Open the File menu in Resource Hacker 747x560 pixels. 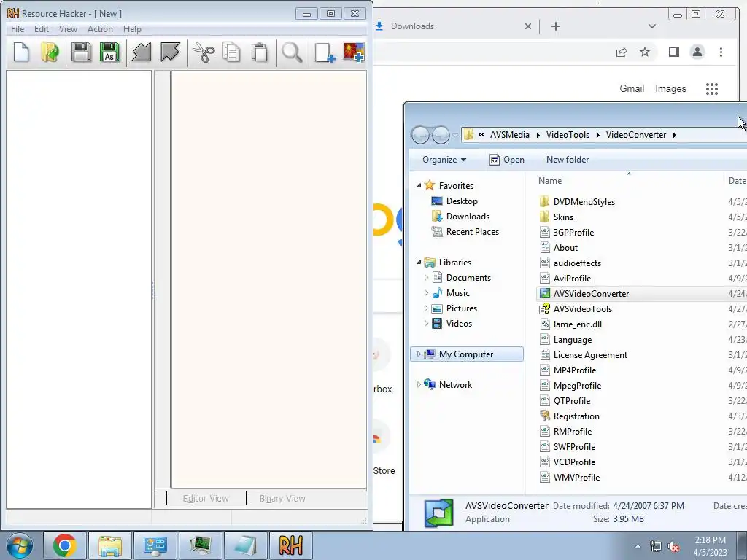click(18, 29)
